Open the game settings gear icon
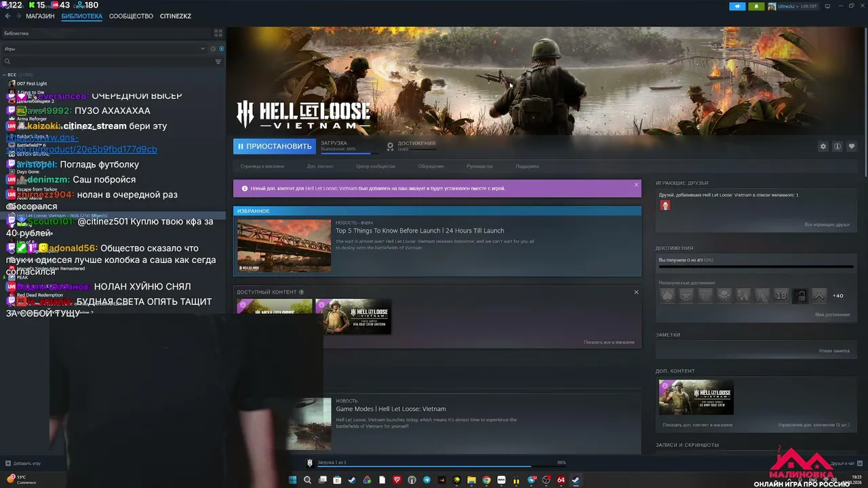Image resolution: width=868 pixels, height=488 pixels. (823, 146)
